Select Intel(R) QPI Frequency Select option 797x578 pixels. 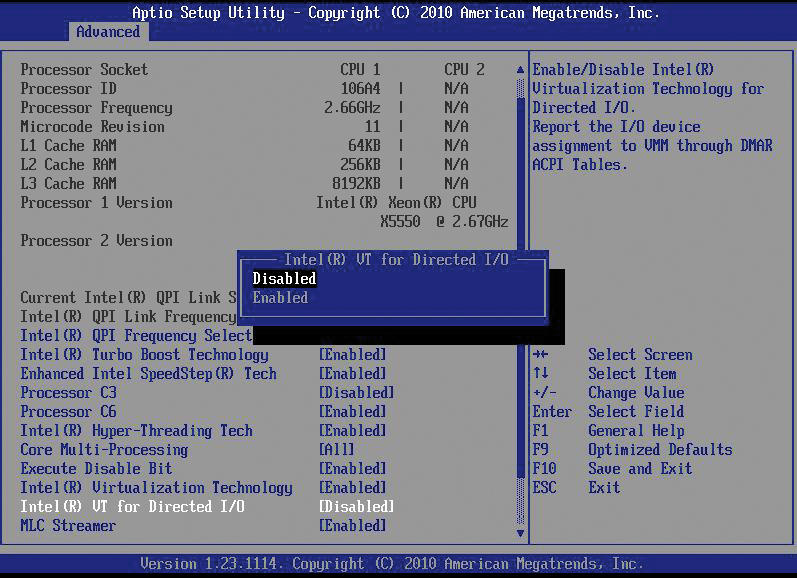(136, 336)
